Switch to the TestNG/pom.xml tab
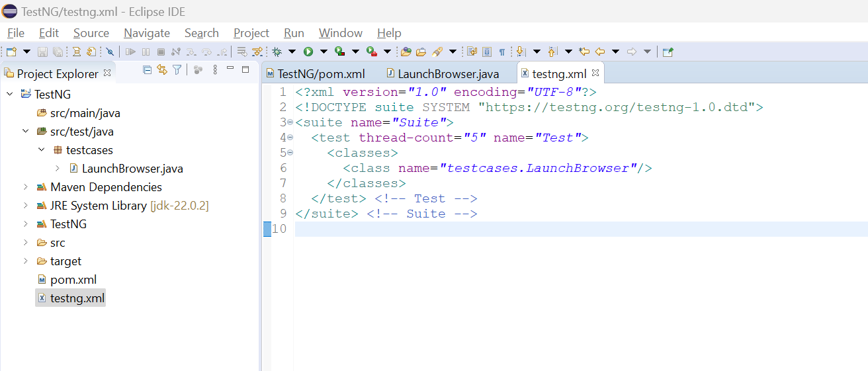 (315, 73)
